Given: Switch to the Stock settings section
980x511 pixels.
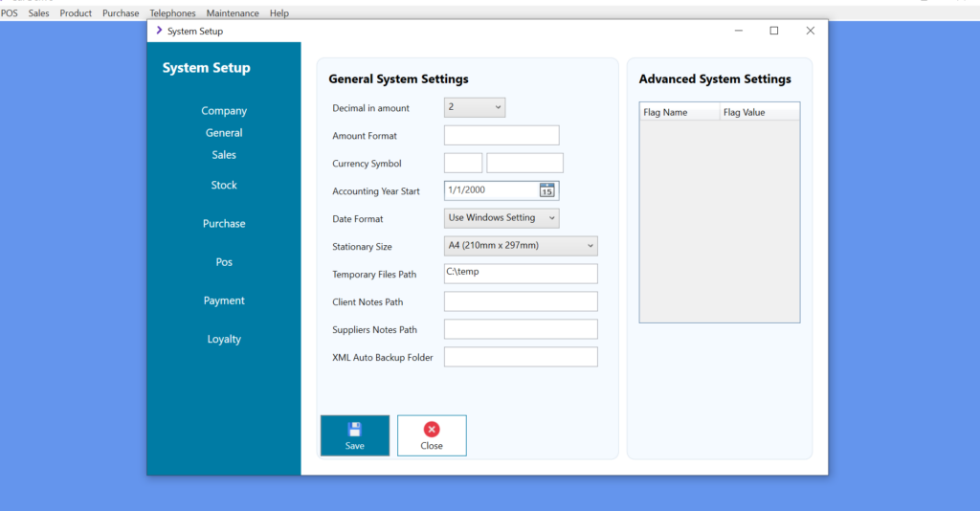Looking at the screenshot, I should [x=224, y=186].
